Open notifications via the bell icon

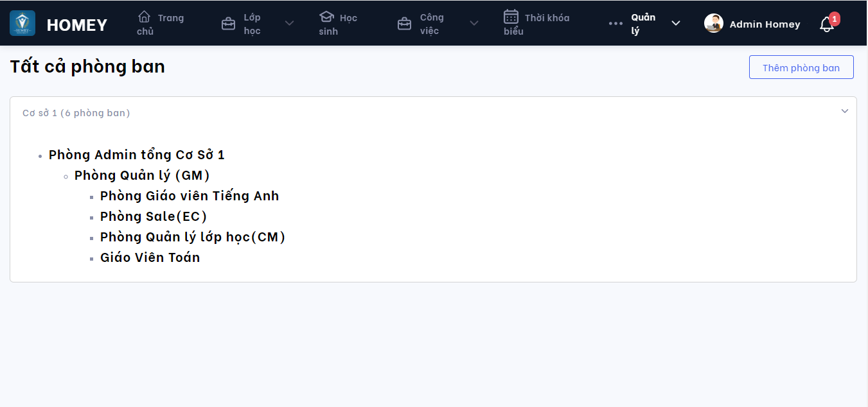tap(827, 24)
